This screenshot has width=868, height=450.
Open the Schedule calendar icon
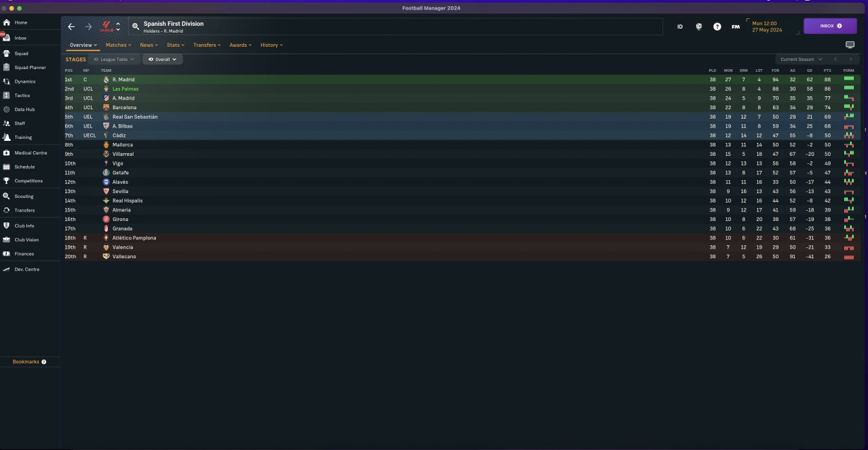(x=6, y=167)
